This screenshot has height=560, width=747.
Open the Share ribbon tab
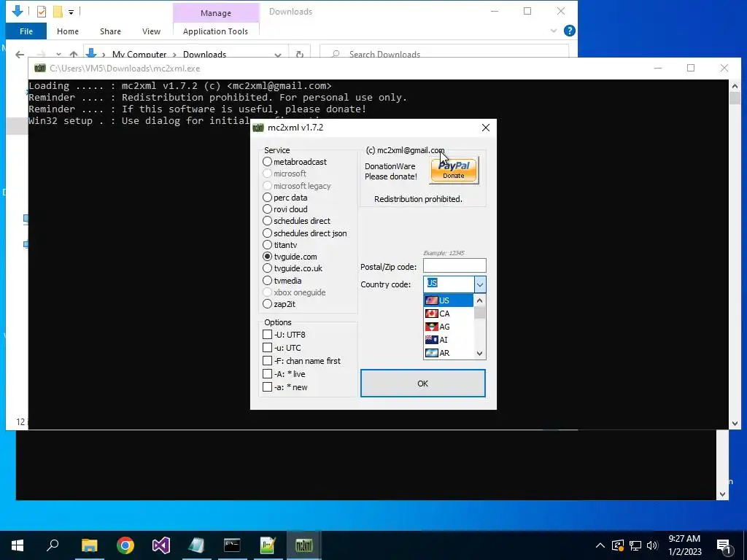[x=110, y=31]
